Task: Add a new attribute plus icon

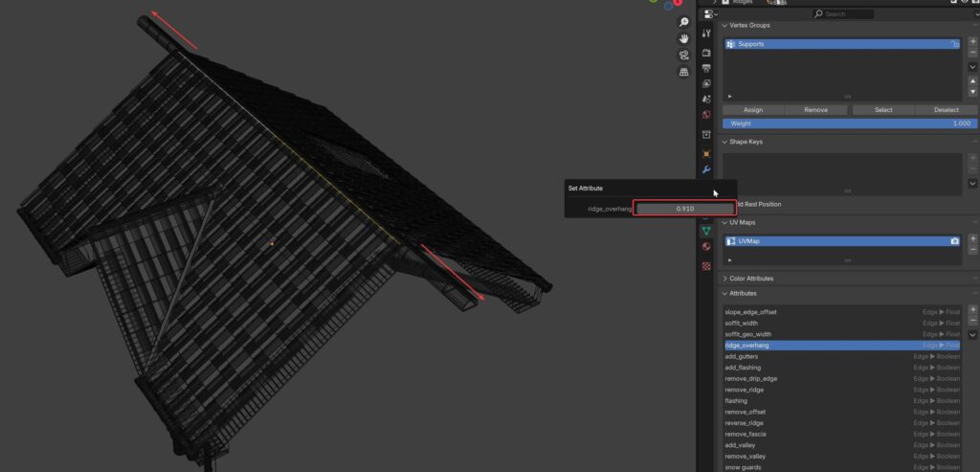Action: [972, 309]
